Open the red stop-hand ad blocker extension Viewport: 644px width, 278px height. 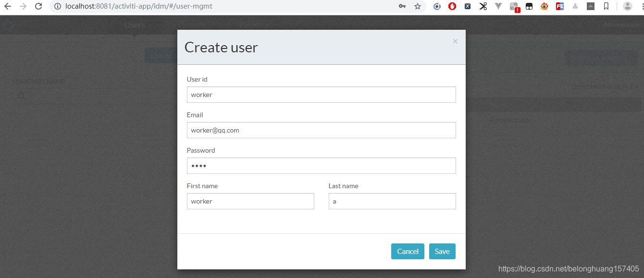[452, 6]
